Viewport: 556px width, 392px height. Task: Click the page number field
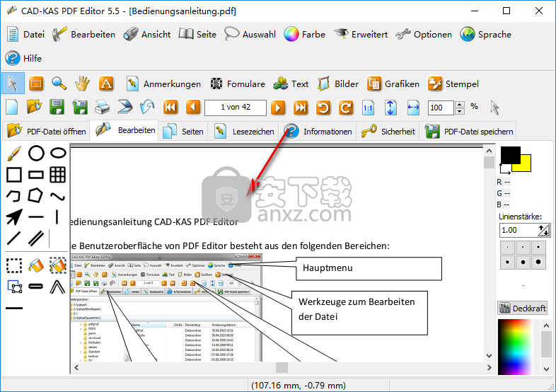pyautogui.click(x=235, y=108)
